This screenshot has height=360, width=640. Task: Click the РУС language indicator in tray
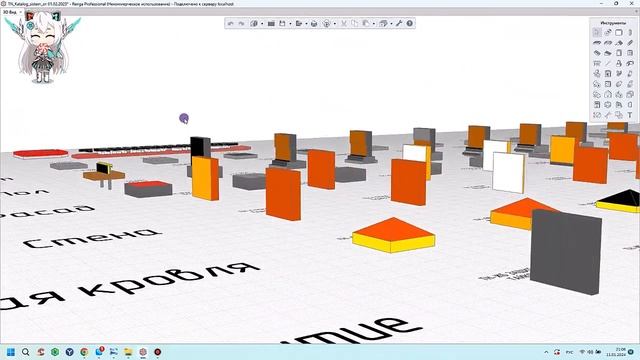click(569, 352)
